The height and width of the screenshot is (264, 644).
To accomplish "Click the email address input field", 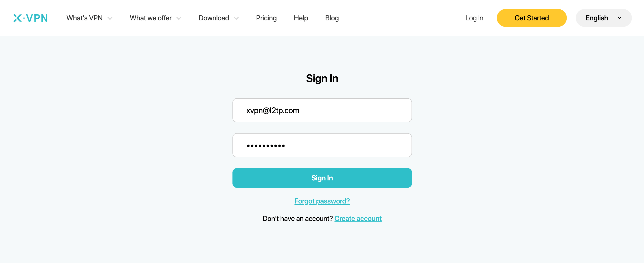I will coord(322,110).
